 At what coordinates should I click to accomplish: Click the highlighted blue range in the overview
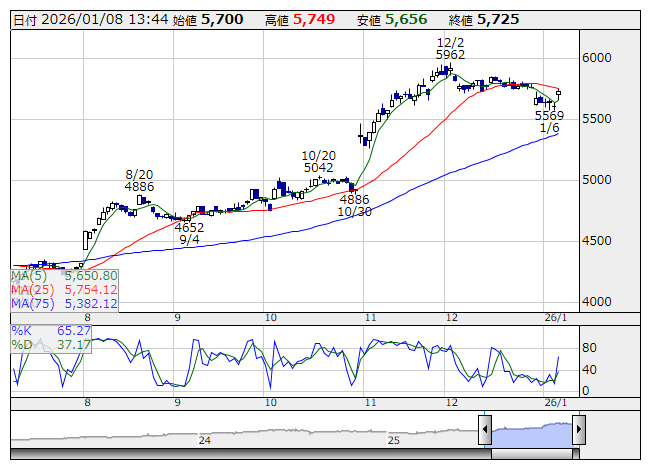[531, 432]
